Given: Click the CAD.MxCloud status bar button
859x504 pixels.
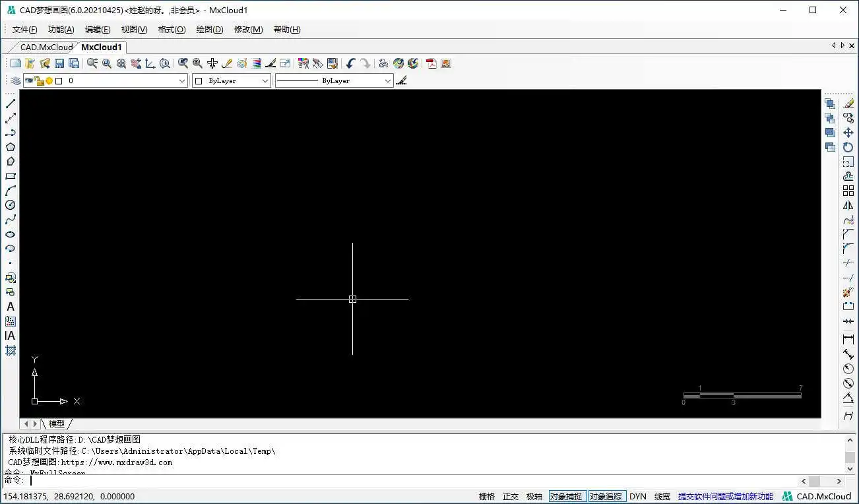Looking at the screenshot, I should [x=817, y=496].
